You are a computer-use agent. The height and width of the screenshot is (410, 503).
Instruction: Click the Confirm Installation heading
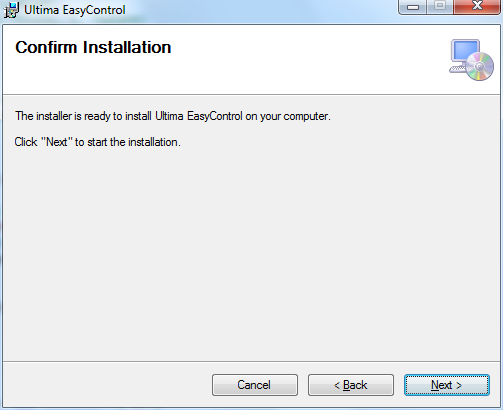pyautogui.click(x=93, y=47)
